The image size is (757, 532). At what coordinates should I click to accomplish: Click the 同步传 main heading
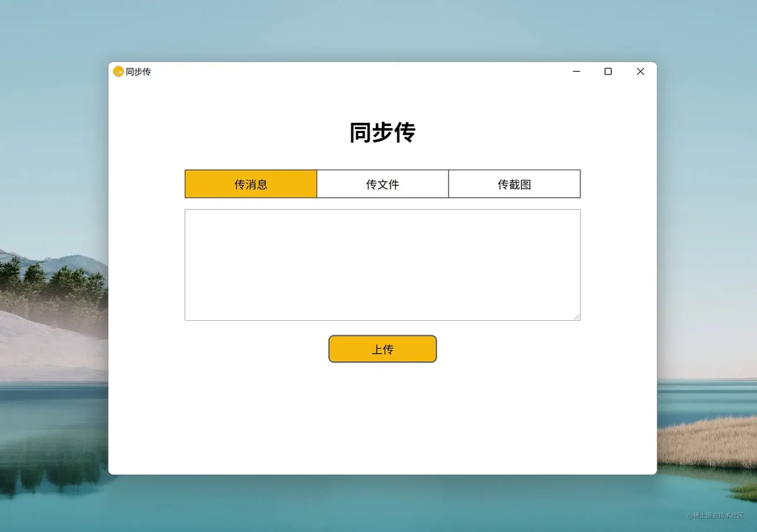382,133
